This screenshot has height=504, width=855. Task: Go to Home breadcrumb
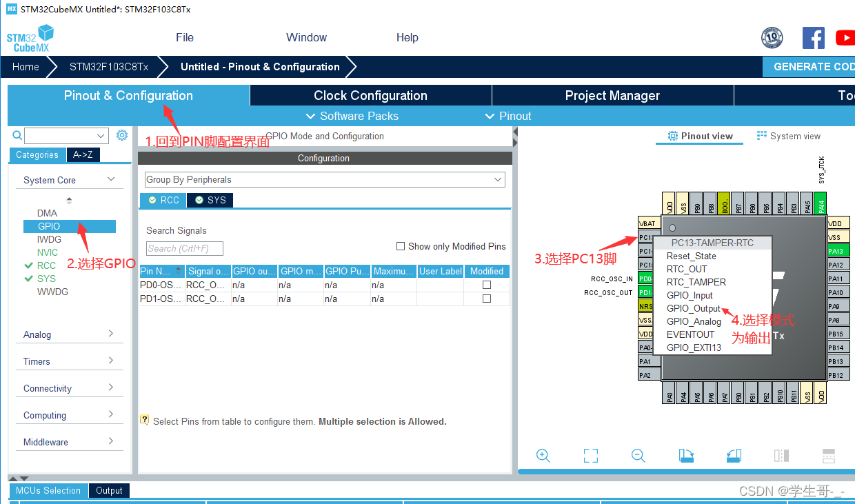coord(26,67)
